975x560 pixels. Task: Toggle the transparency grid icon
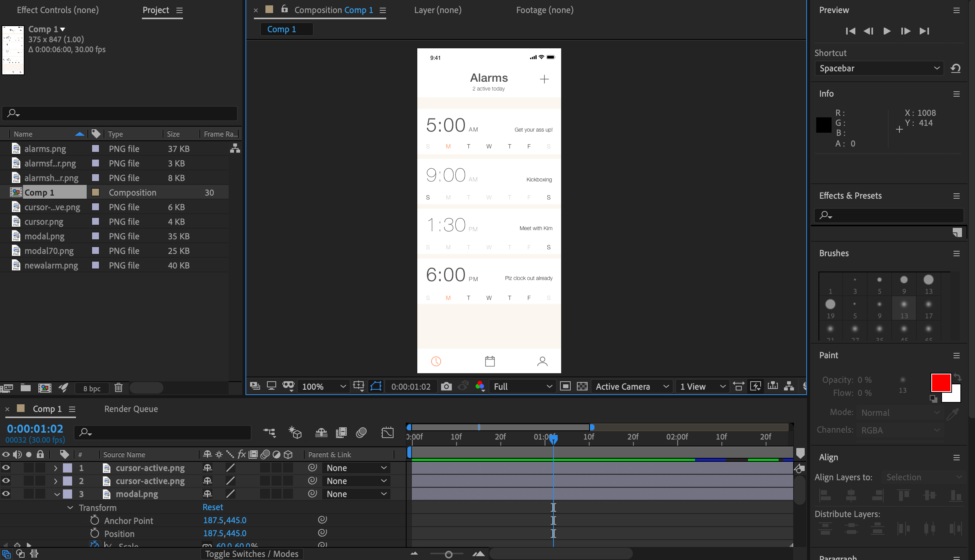click(582, 386)
